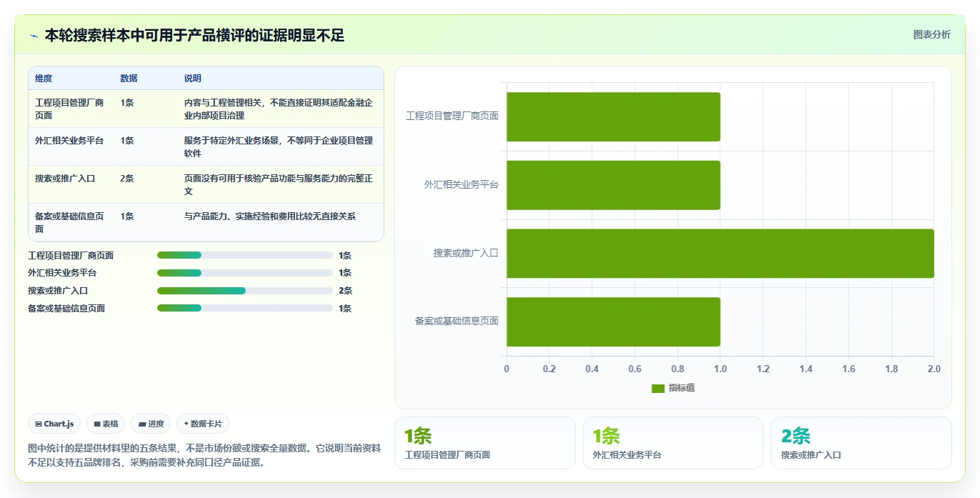Click the chart bar for 外汇相关业务平台
980x498 pixels.
pyautogui.click(x=614, y=185)
